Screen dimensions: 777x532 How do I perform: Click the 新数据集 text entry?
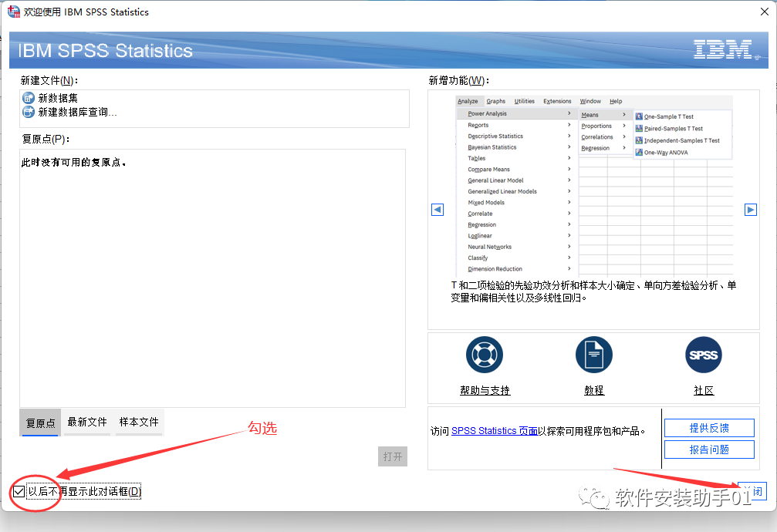58,98
